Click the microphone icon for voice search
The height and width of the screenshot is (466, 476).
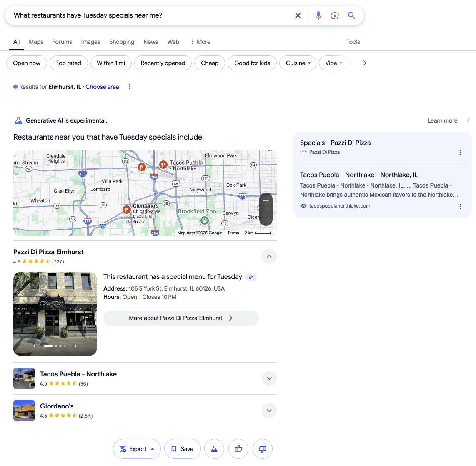318,15
